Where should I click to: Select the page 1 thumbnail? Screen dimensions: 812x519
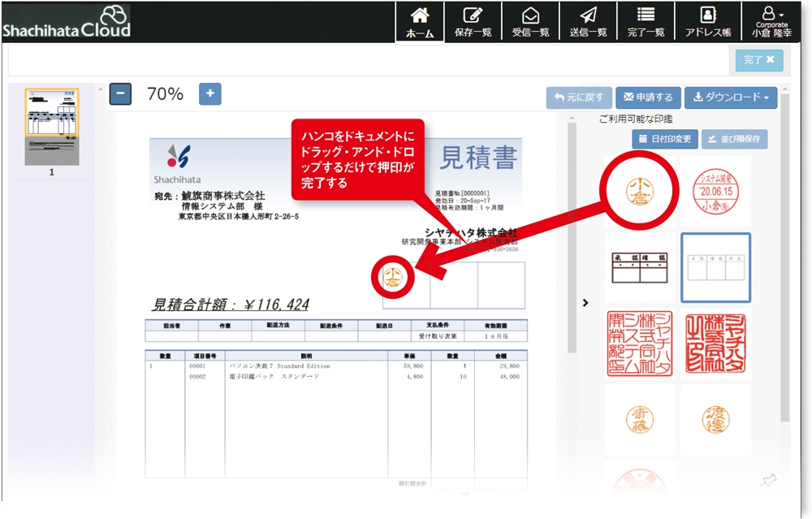[x=52, y=127]
